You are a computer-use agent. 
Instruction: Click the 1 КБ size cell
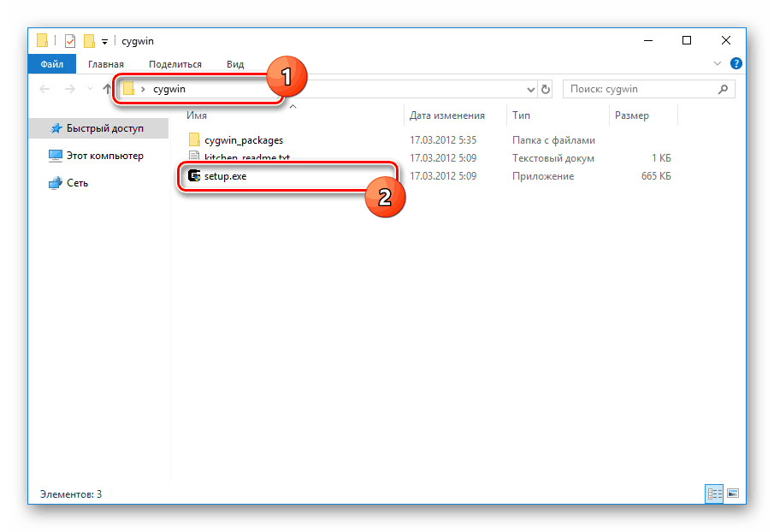(x=661, y=158)
